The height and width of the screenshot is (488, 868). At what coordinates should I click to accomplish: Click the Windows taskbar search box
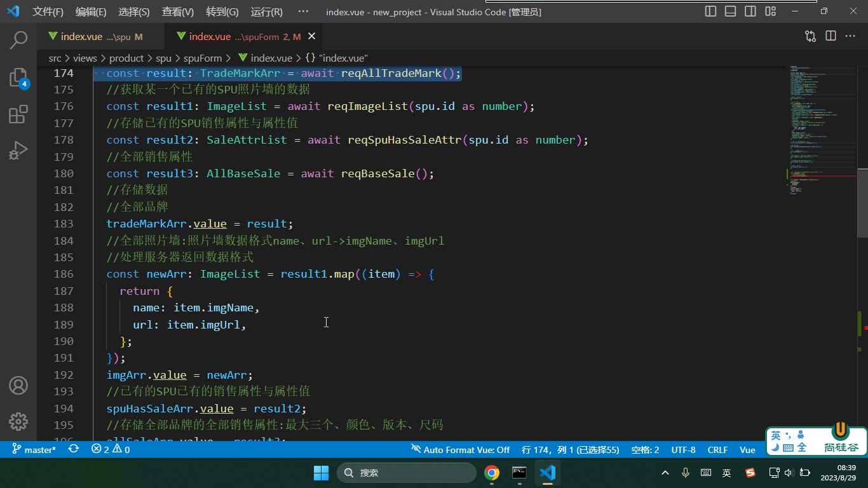tap(407, 473)
